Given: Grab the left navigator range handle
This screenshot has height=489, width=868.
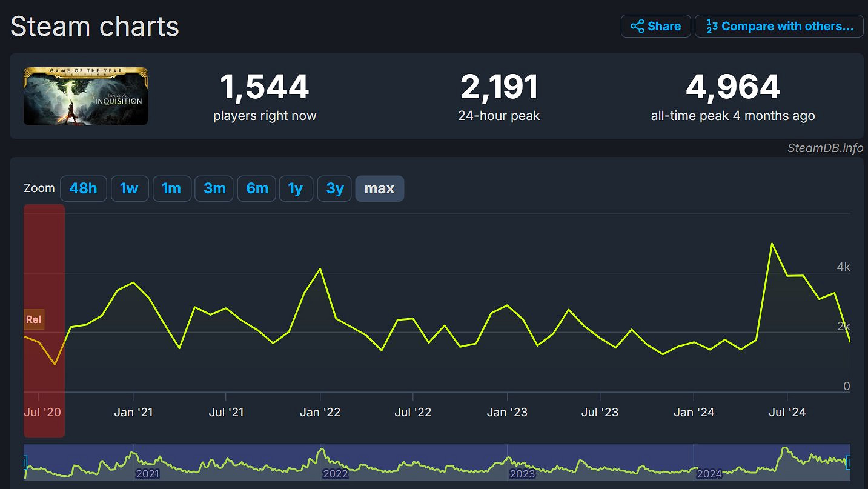Looking at the screenshot, I should tap(25, 463).
